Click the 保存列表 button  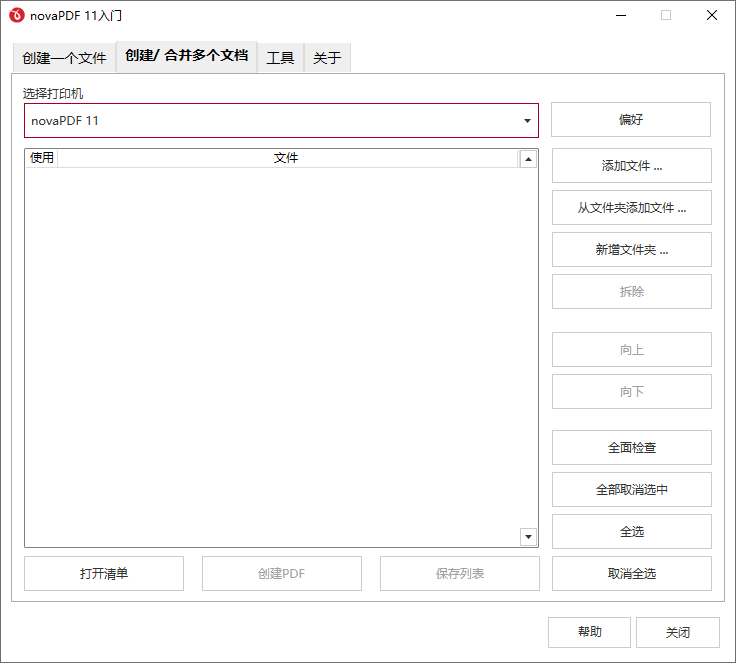460,574
